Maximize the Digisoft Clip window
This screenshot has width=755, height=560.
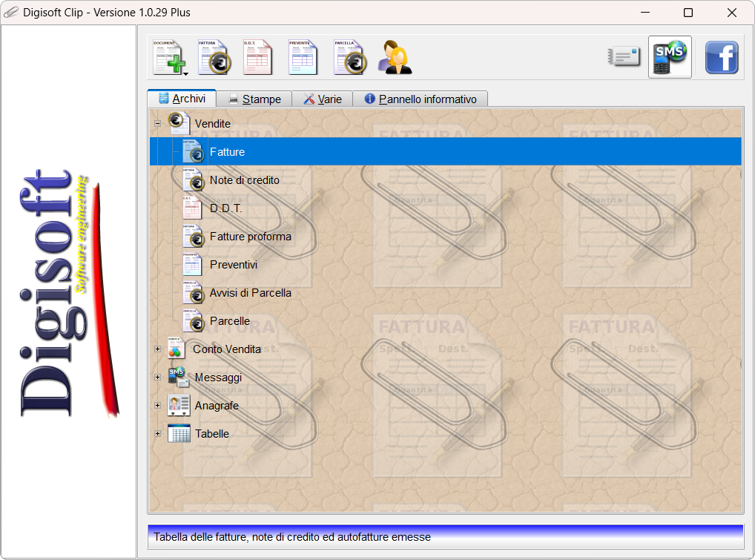tap(688, 13)
